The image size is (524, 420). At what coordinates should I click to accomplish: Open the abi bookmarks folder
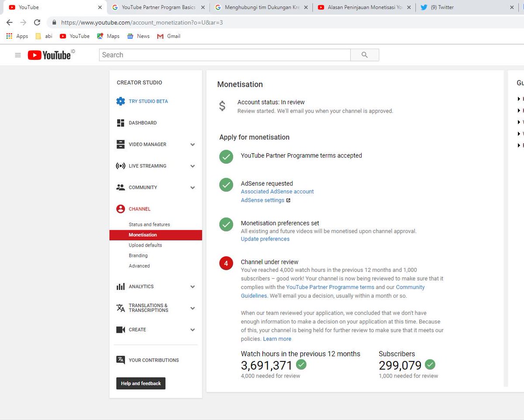[44, 36]
